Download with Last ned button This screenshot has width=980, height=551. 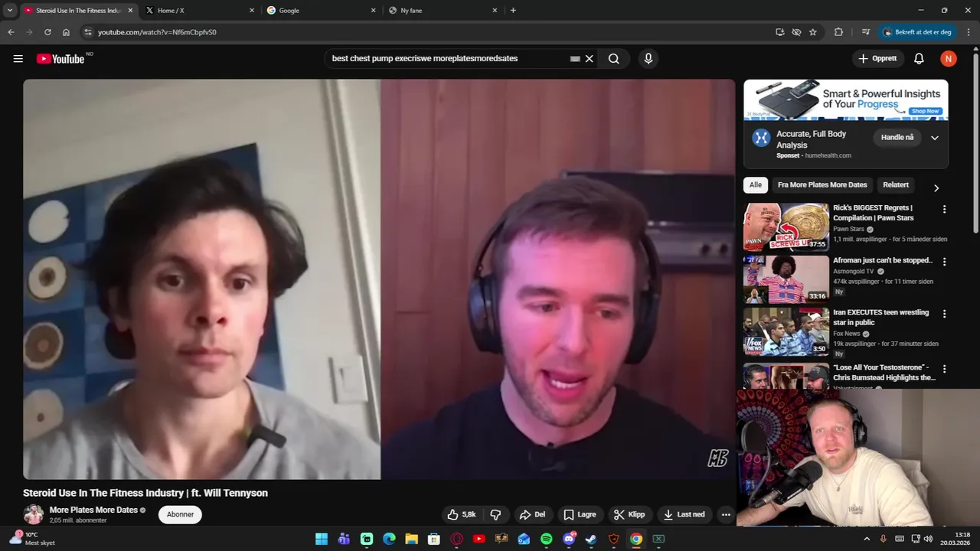pos(684,514)
